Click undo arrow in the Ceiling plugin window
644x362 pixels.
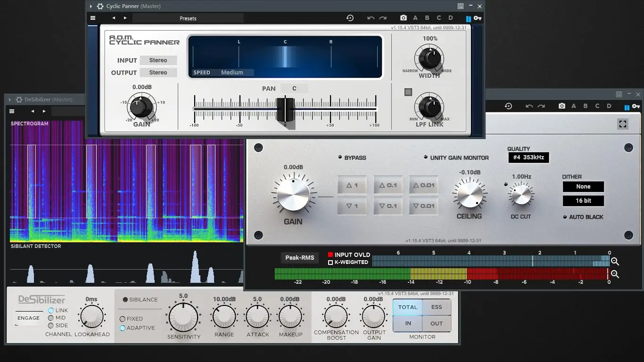click(x=529, y=106)
